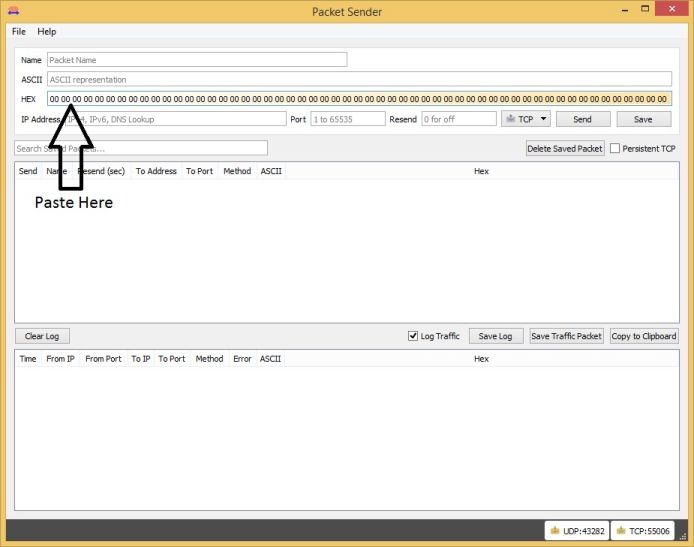Enable the Persistent TCP checkbox

616,148
